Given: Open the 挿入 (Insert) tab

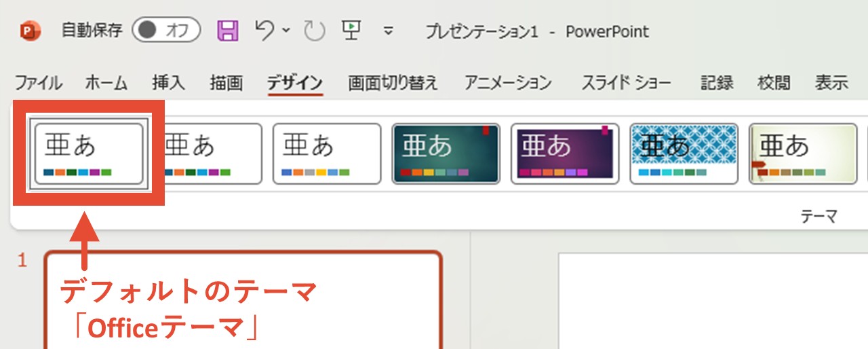Looking at the screenshot, I should click(168, 83).
